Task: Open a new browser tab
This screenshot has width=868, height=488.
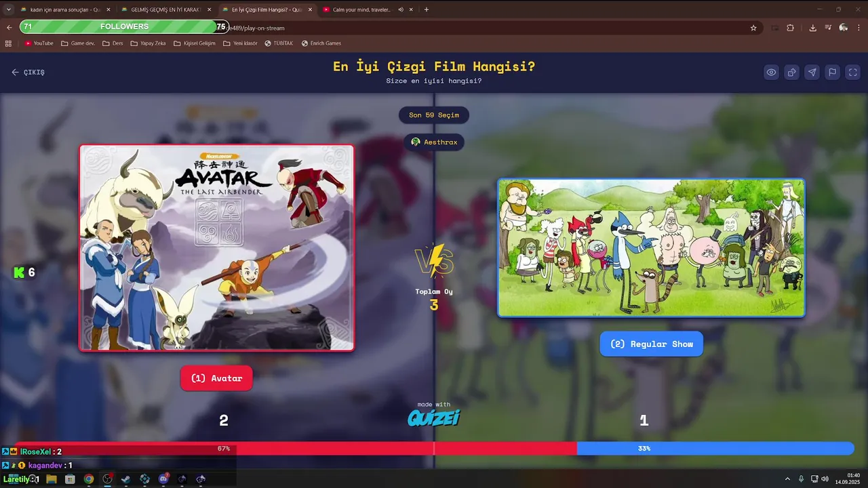Action: click(x=427, y=9)
